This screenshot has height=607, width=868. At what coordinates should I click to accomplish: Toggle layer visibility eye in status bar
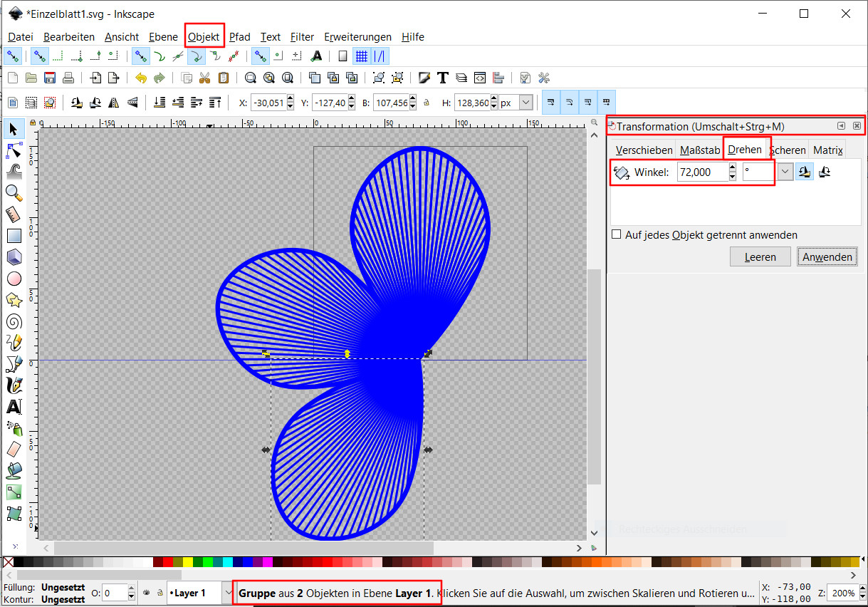[145, 592]
